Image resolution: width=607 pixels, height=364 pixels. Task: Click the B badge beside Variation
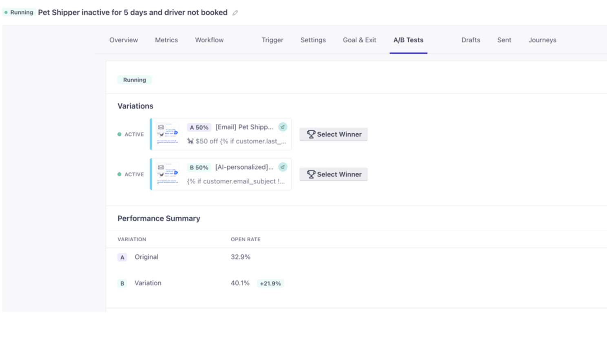click(x=122, y=283)
